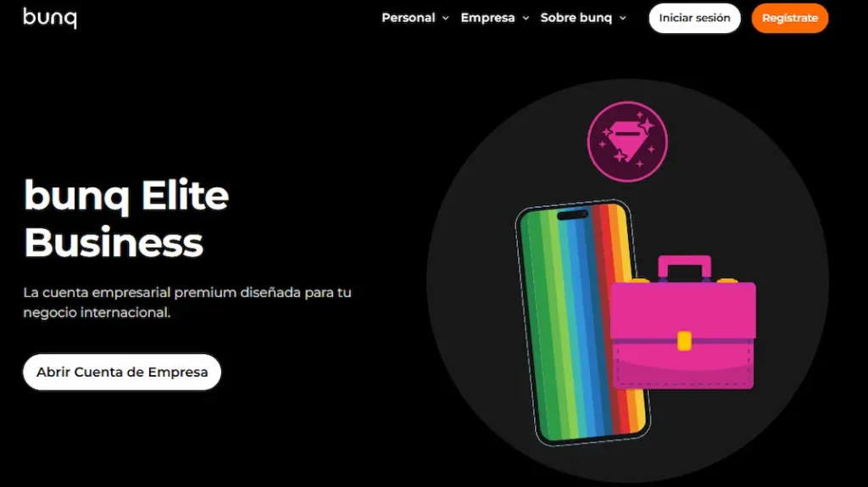868x487 pixels.
Task: Click the yellow clasp on the briefcase
Action: point(684,341)
